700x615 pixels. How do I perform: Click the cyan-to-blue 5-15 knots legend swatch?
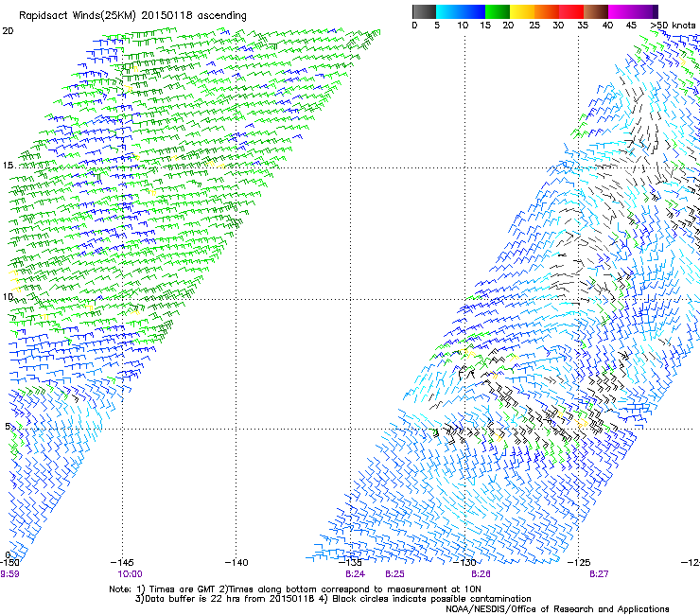pyautogui.click(x=461, y=11)
